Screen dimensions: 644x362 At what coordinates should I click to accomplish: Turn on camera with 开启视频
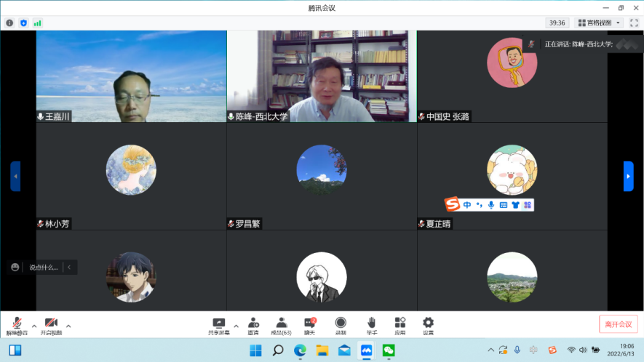click(x=51, y=324)
